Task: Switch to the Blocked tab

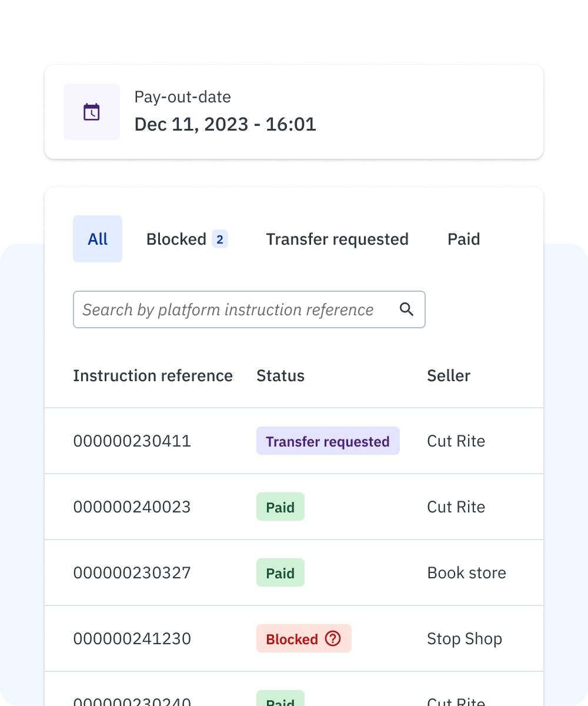Action: tap(176, 239)
